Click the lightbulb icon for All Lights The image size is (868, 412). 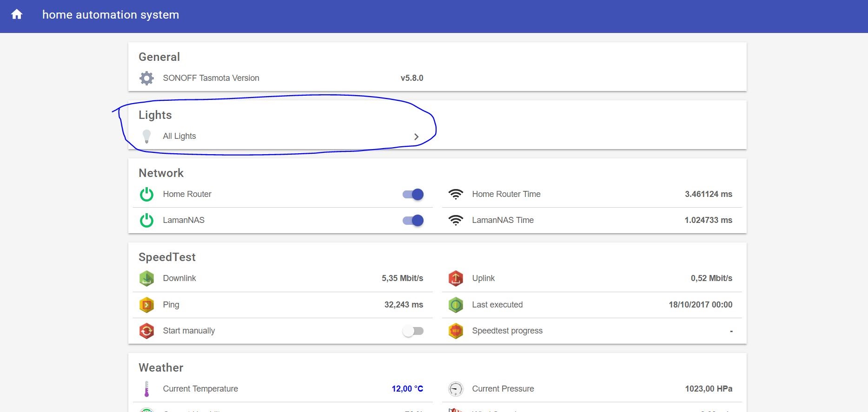[x=146, y=136]
